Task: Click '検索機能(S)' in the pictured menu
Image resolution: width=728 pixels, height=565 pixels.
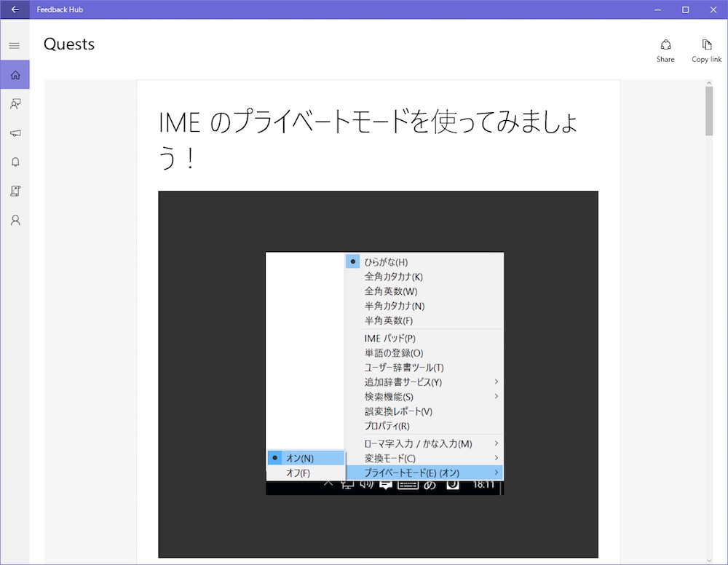Action: (x=389, y=397)
